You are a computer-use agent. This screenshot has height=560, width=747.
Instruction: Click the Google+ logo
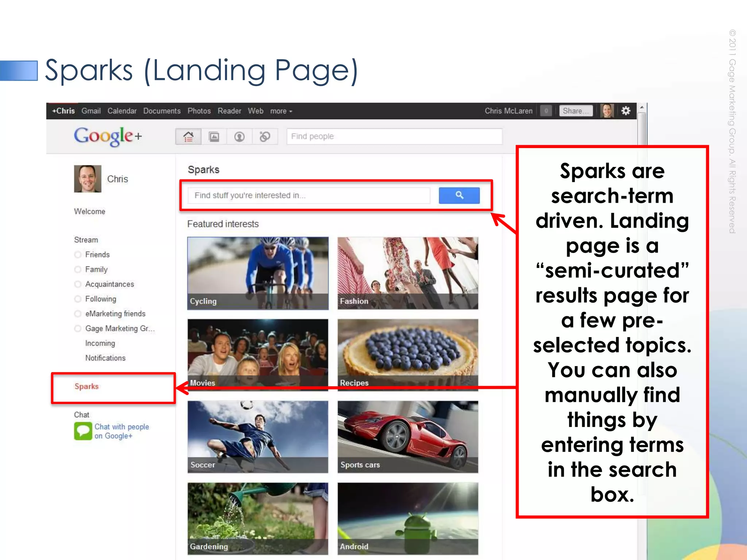click(108, 136)
